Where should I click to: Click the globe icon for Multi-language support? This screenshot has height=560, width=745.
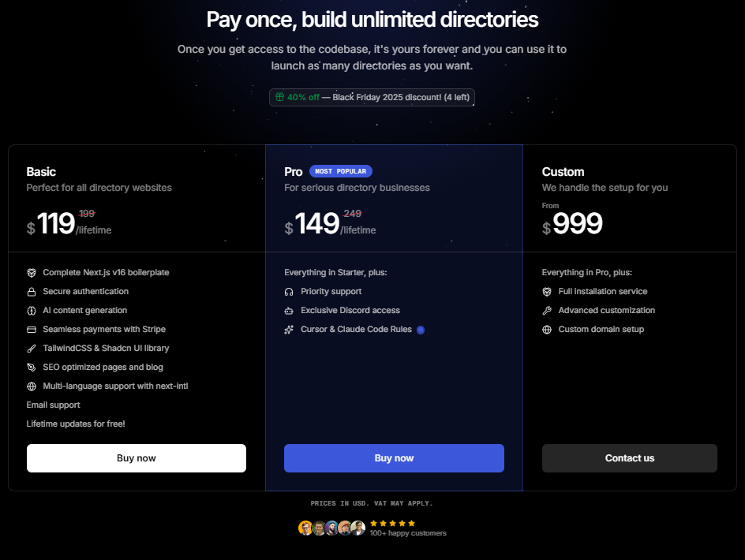coord(32,386)
